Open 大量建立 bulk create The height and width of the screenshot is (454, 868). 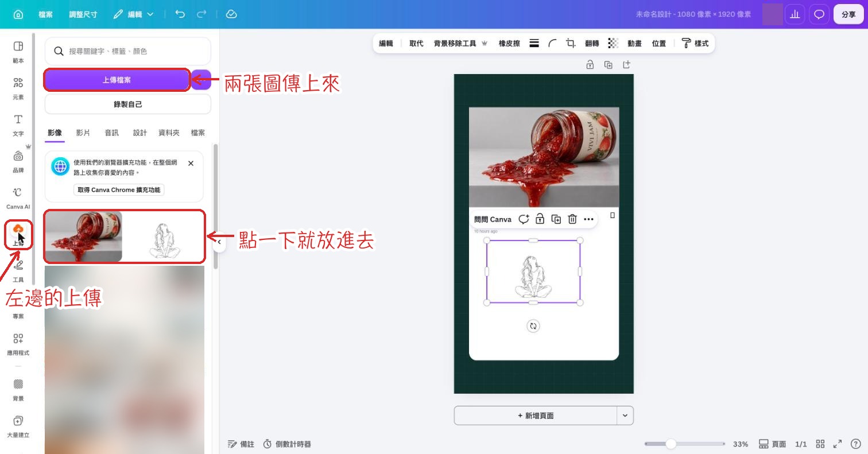(18, 426)
